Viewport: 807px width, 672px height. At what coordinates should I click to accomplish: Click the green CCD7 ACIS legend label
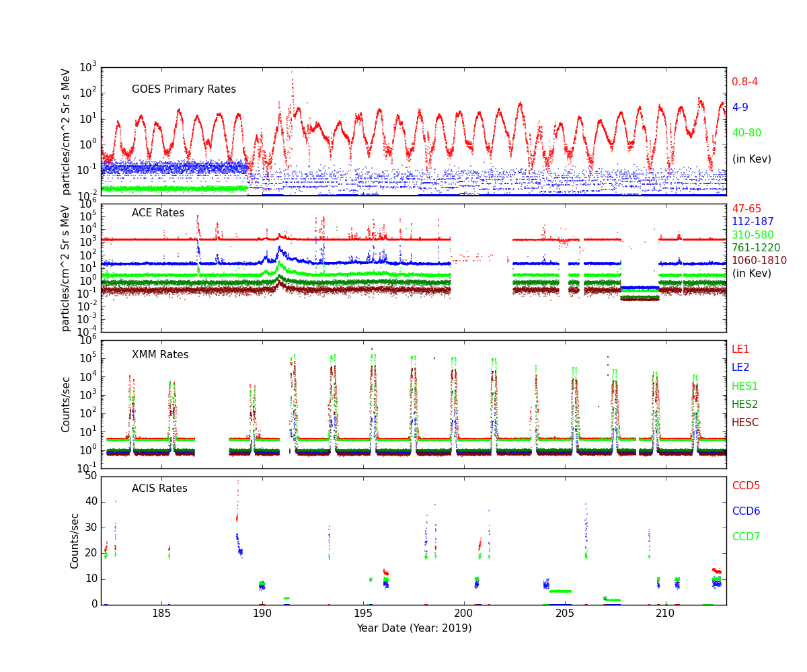(x=746, y=537)
